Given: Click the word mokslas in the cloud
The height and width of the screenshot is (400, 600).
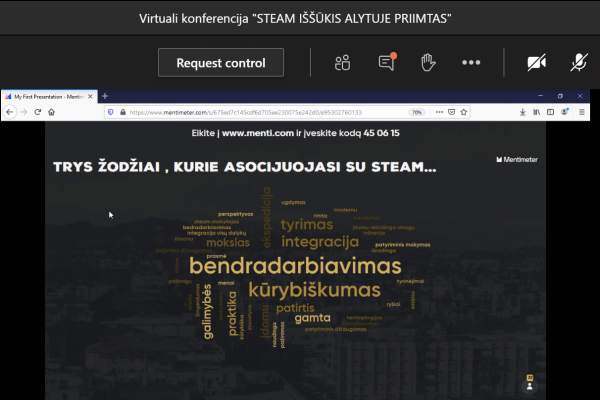Looking at the screenshot, I should (x=228, y=243).
